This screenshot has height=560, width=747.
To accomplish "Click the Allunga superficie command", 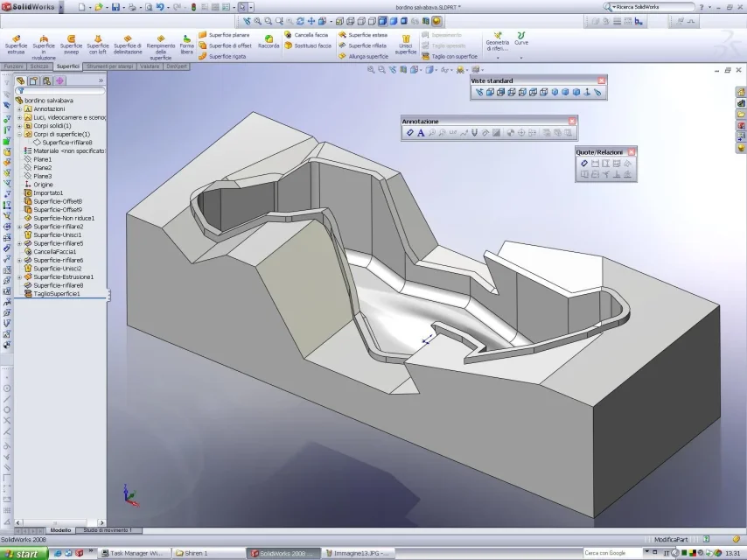I will (x=364, y=56).
